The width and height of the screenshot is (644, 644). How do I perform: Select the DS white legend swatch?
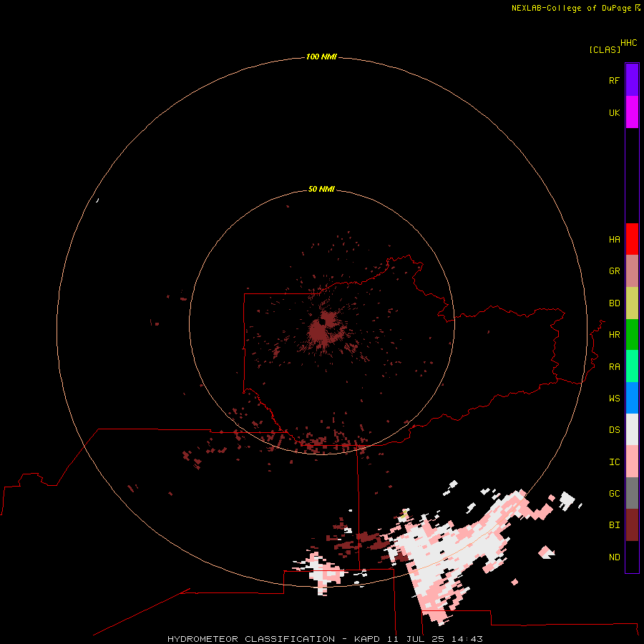pos(632,429)
